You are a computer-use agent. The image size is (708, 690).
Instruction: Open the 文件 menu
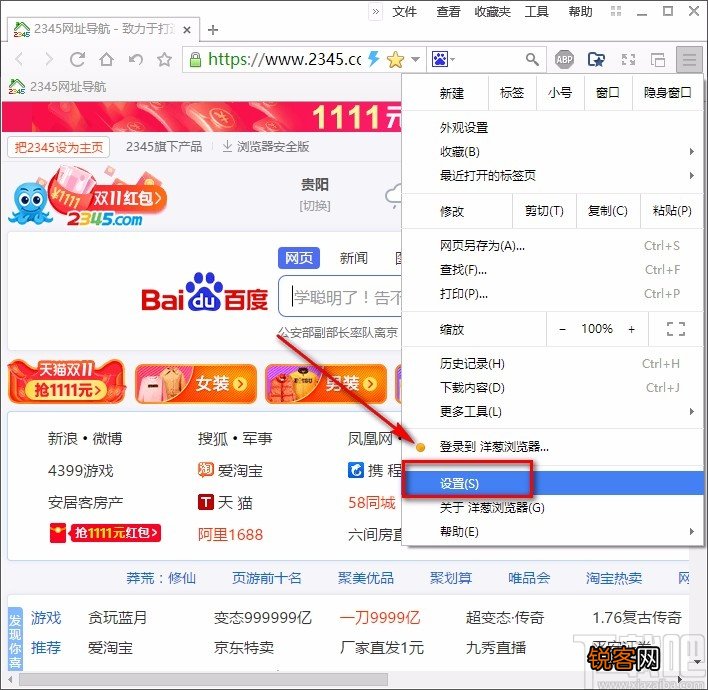point(404,11)
